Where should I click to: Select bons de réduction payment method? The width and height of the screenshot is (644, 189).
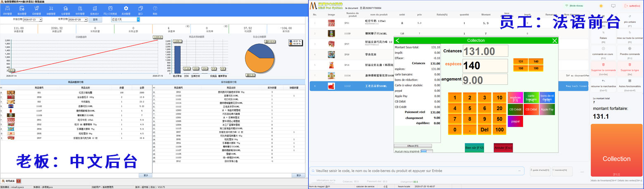547,98
